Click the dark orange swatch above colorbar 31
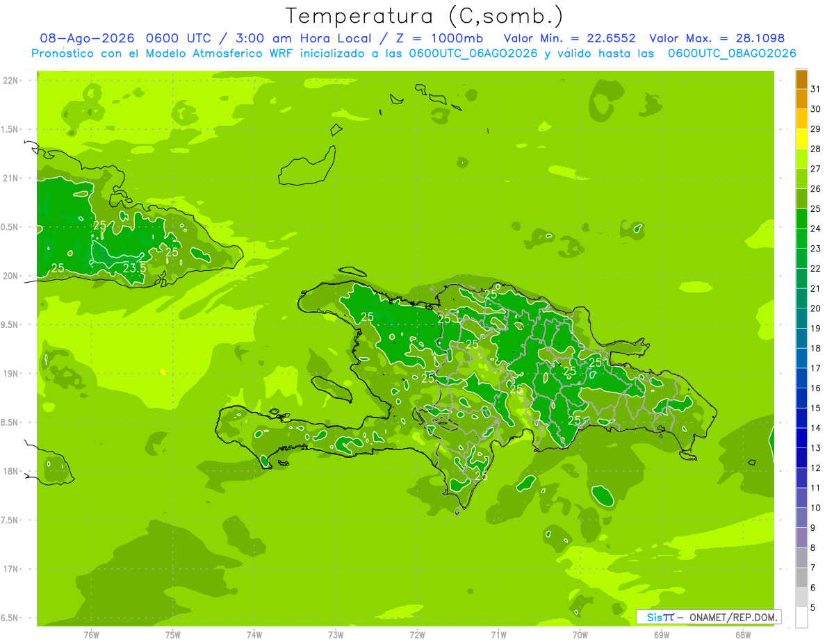Image resolution: width=834 pixels, height=644 pixels. click(x=801, y=79)
